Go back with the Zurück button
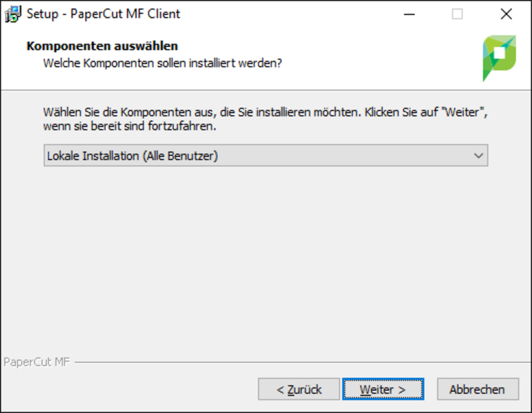The width and height of the screenshot is (532, 413). (x=299, y=389)
